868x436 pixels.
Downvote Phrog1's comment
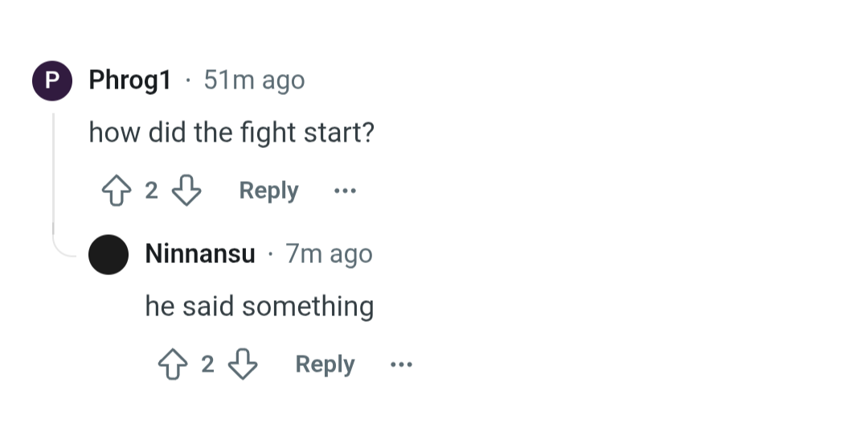pos(186,191)
